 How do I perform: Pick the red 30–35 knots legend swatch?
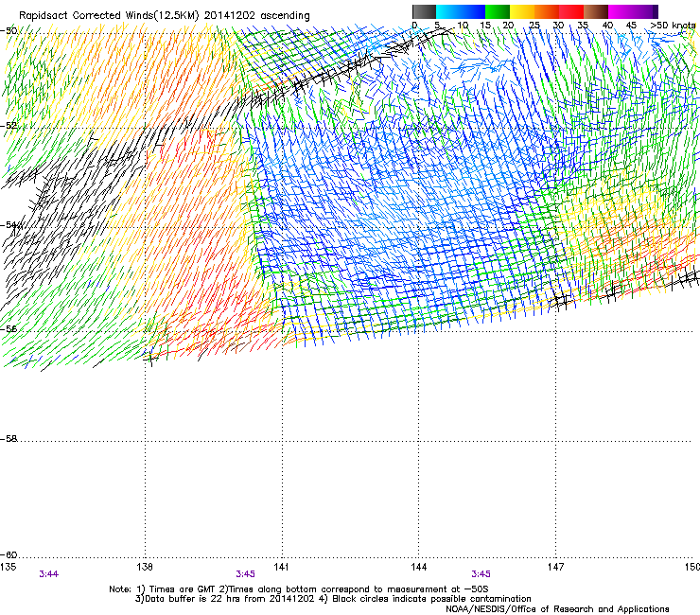(571, 11)
